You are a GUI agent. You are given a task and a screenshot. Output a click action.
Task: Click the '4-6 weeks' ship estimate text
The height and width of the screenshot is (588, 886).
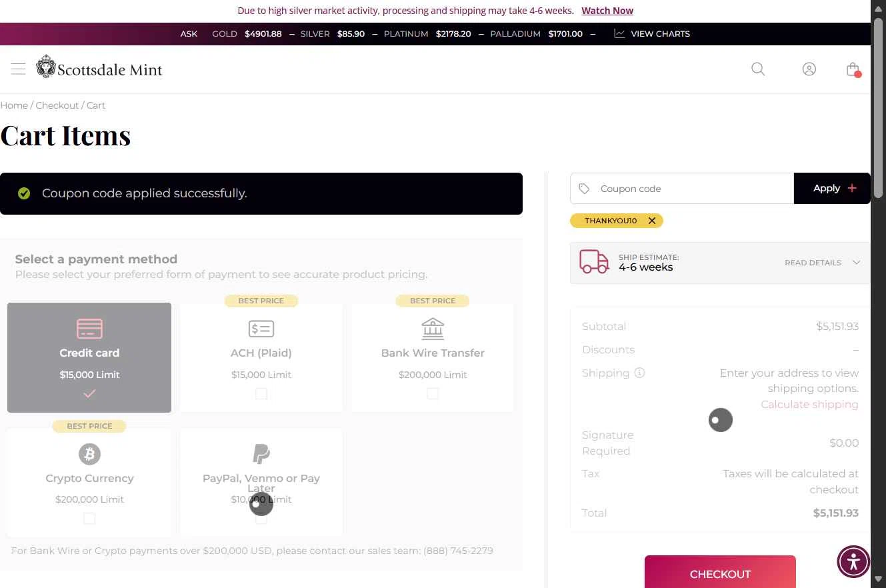[645, 267]
